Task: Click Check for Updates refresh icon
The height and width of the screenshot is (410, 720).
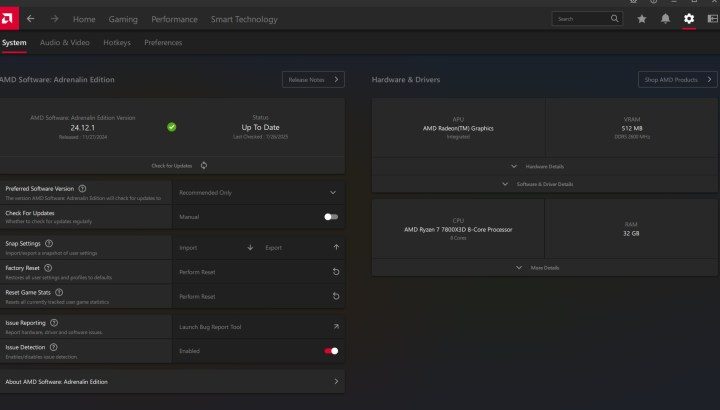Action: (x=204, y=165)
